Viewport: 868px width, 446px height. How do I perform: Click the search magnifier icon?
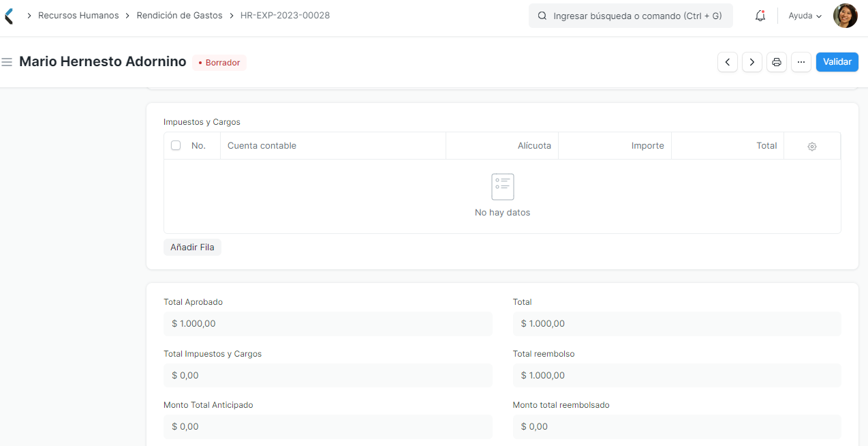click(x=542, y=16)
